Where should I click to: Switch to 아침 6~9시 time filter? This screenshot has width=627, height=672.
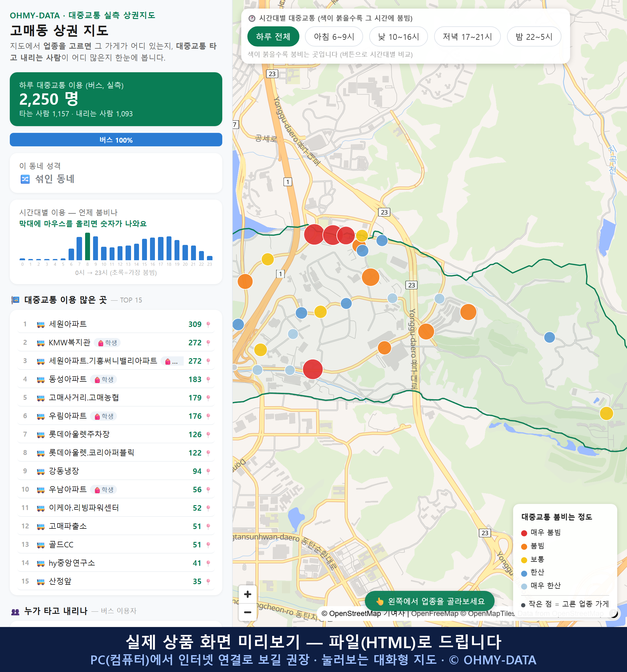334,36
